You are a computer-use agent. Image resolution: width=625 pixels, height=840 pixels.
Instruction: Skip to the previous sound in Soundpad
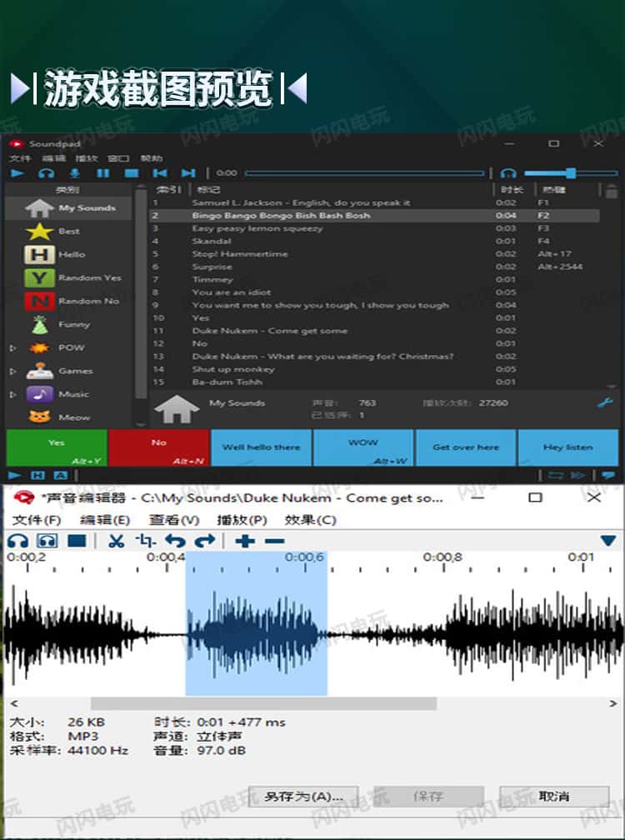point(160,173)
